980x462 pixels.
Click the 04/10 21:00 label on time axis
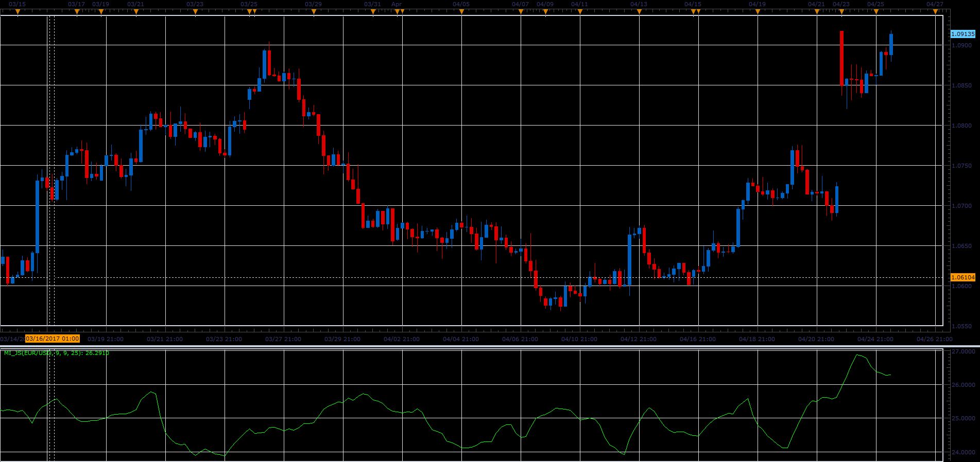coord(579,339)
